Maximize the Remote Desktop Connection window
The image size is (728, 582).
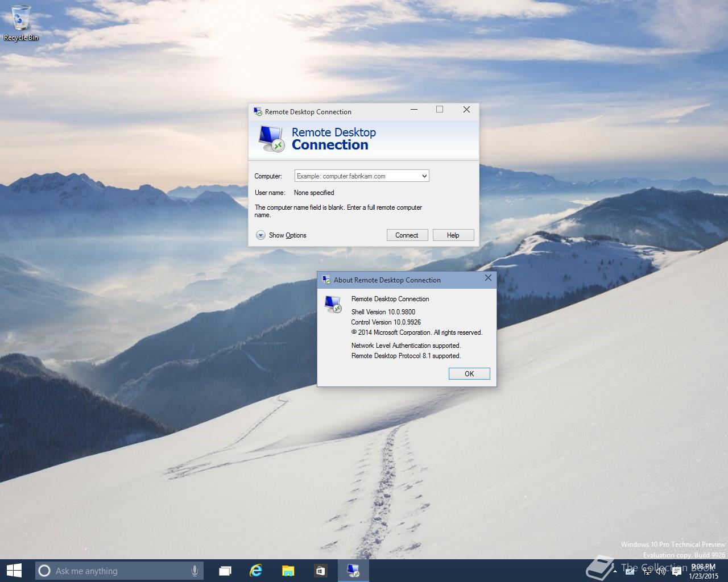pos(440,109)
